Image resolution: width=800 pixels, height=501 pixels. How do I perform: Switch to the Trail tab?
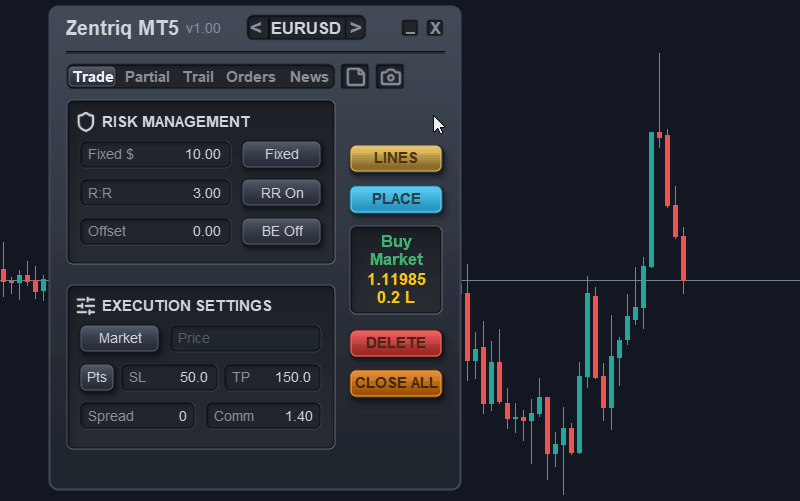point(198,77)
